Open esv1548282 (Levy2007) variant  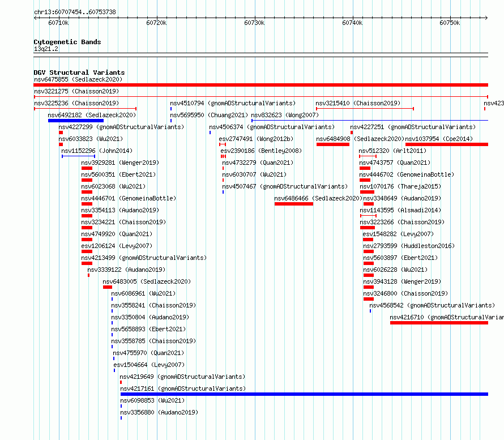coord(398,234)
